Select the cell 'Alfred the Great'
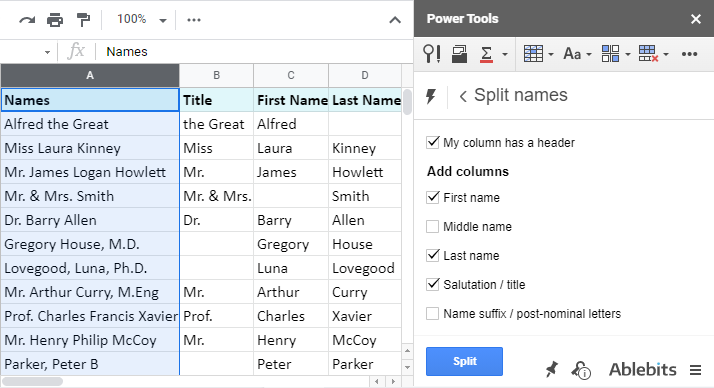The height and width of the screenshot is (388, 714). [90, 124]
